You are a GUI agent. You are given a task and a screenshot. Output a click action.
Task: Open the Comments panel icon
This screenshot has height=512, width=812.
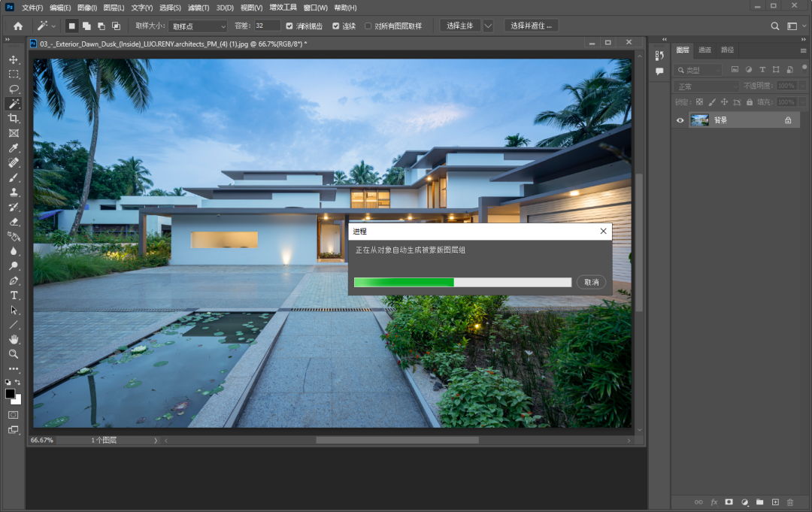pos(659,71)
